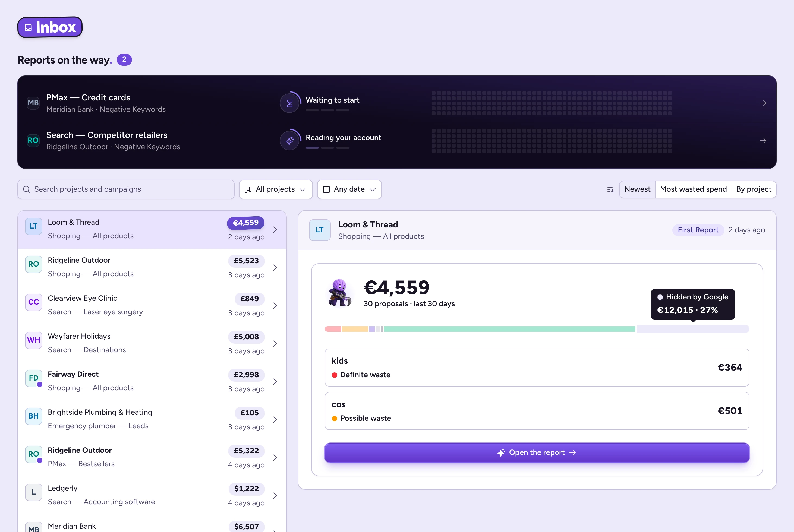Select Ridgeline Outdoor PMax Bestsellers report
The height and width of the screenshot is (532, 794).
(152, 457)
